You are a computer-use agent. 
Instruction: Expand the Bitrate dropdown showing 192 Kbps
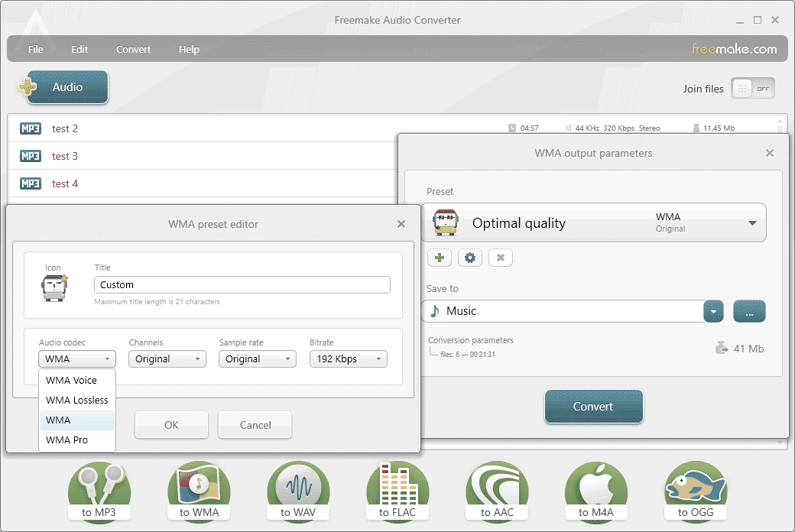pos(348,359)
